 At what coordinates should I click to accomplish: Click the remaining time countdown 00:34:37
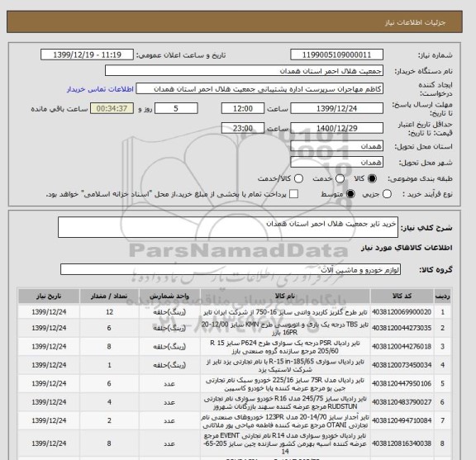coord(112,108)
